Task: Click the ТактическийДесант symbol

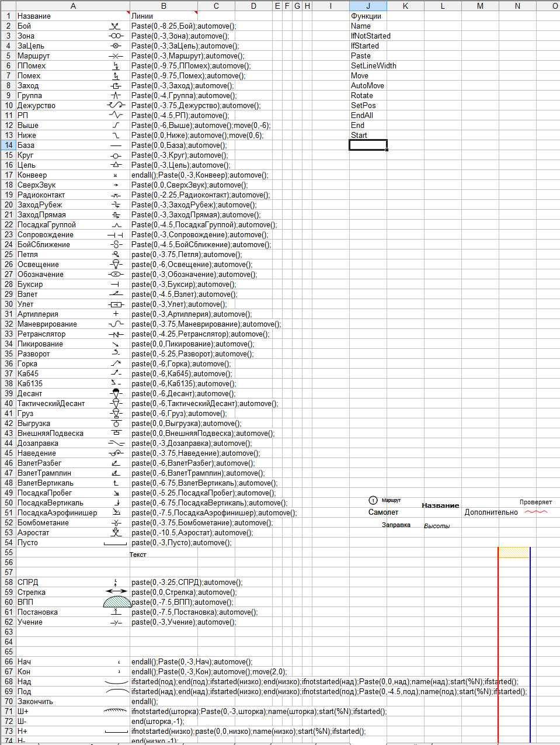Action: point(116,404)
